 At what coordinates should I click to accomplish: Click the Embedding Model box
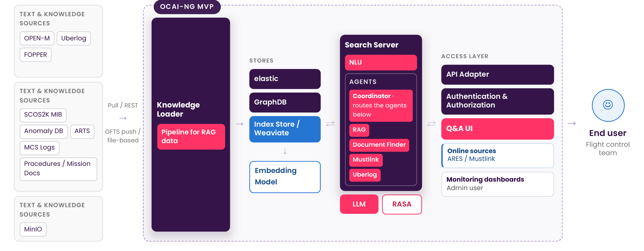[x=285, y=177]
